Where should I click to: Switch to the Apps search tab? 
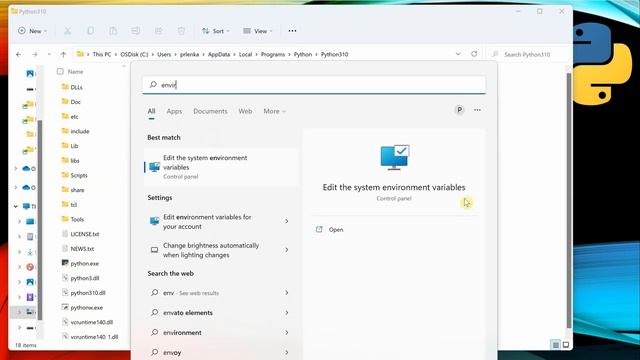click(x=174, y=111)
